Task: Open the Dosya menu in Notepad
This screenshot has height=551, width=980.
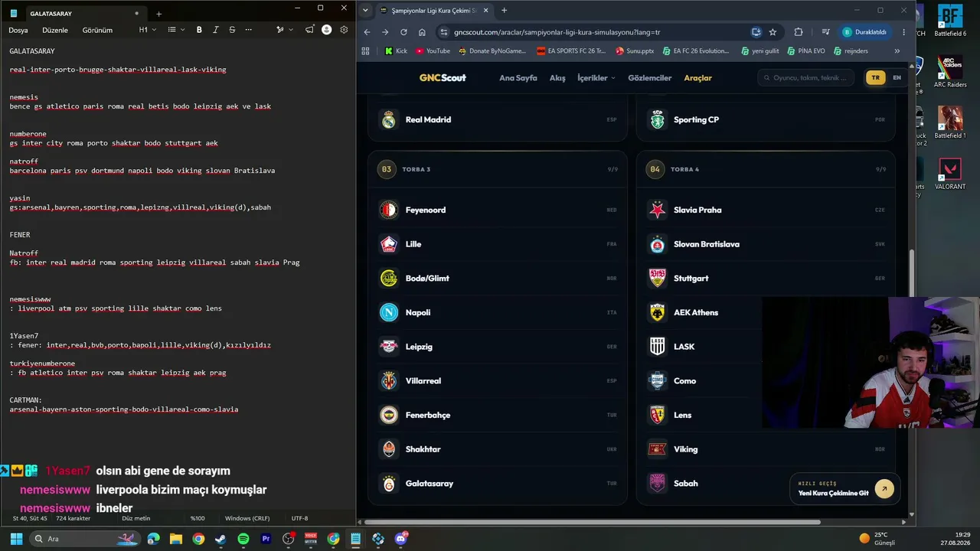Action: (18, 30)
